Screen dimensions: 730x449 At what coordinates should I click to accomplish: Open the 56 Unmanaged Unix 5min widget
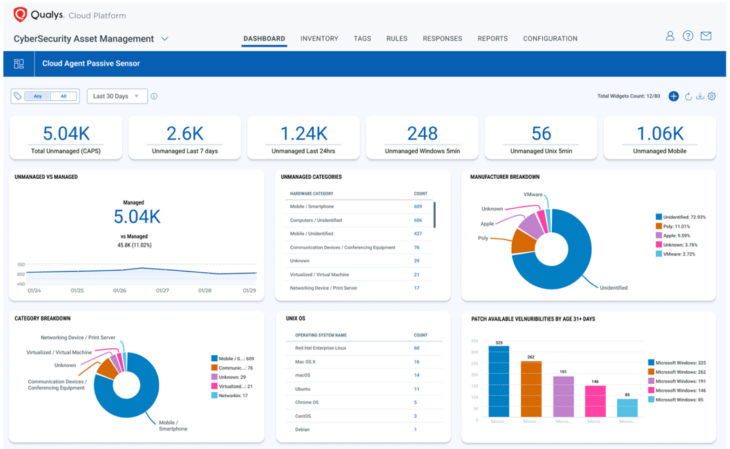541,138
